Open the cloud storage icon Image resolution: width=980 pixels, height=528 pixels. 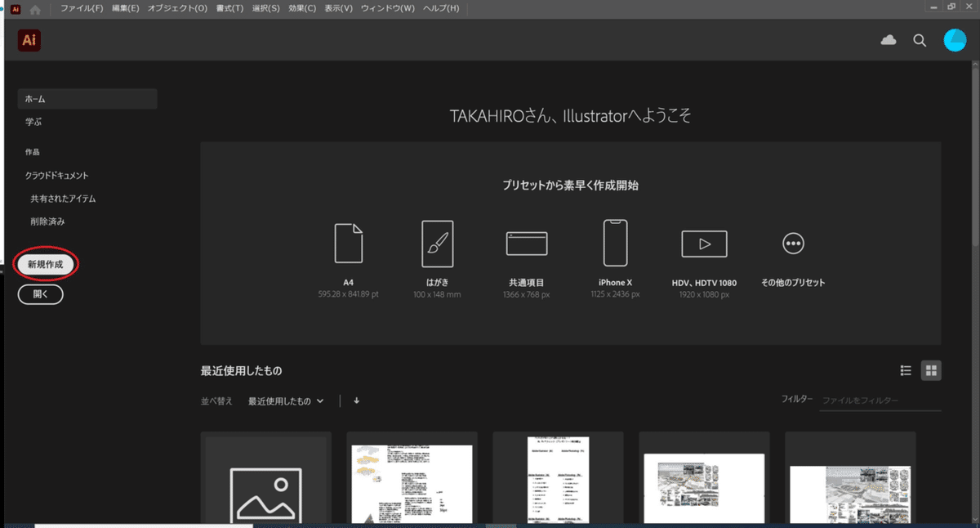(889, 40)
